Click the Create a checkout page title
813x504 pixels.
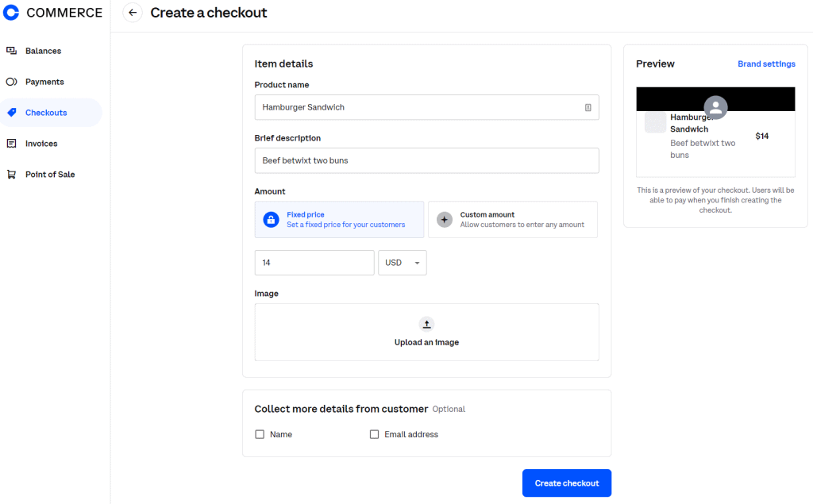[209, 13]
